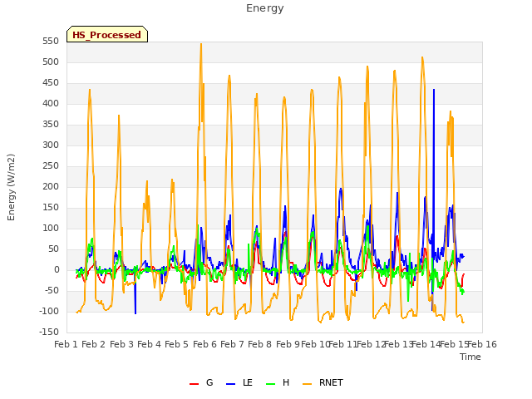Click the RNET peak near 550 on Feb 5
Screen dimensions: 532x399
[x=201, y=44]
